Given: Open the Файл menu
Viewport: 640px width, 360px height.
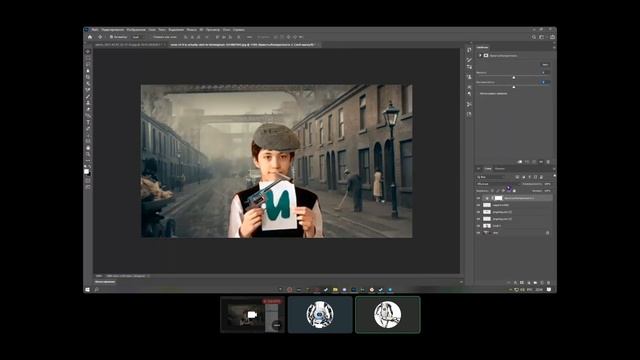Looking at the screenshot, I should pyautogui.click(x=95, y=30).
